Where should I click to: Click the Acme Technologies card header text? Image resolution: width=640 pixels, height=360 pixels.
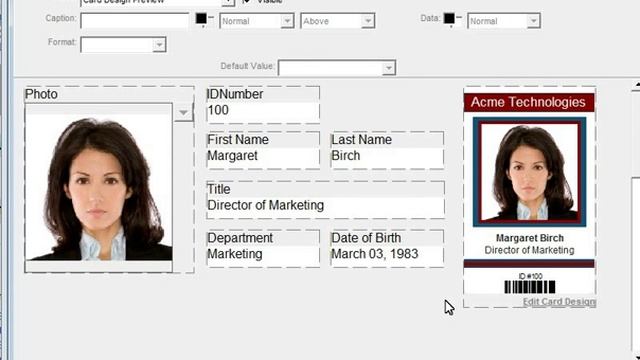pos(528,102)
